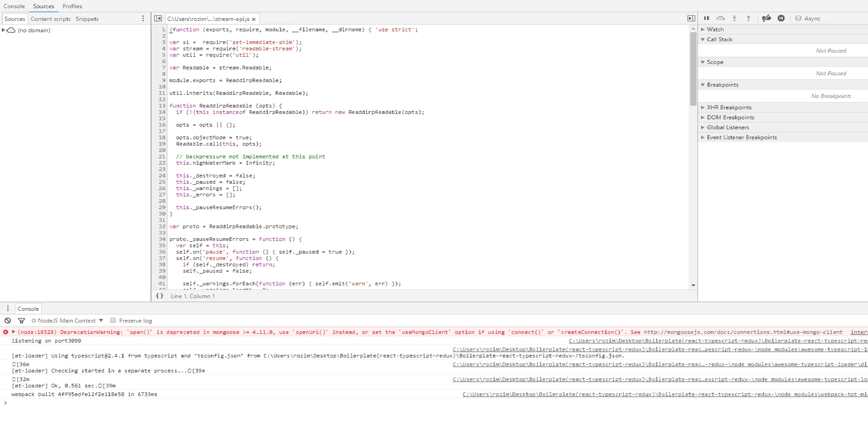Open source link for 'listening on port3090' log
The image size is (868, 431).
pyautogui.click(x=718, y=341)
